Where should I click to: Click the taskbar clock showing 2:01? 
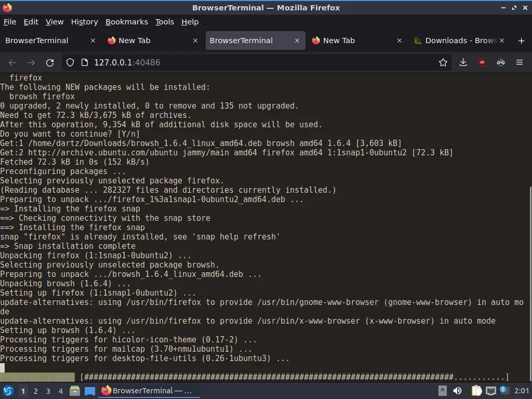[x=522, y=391]
